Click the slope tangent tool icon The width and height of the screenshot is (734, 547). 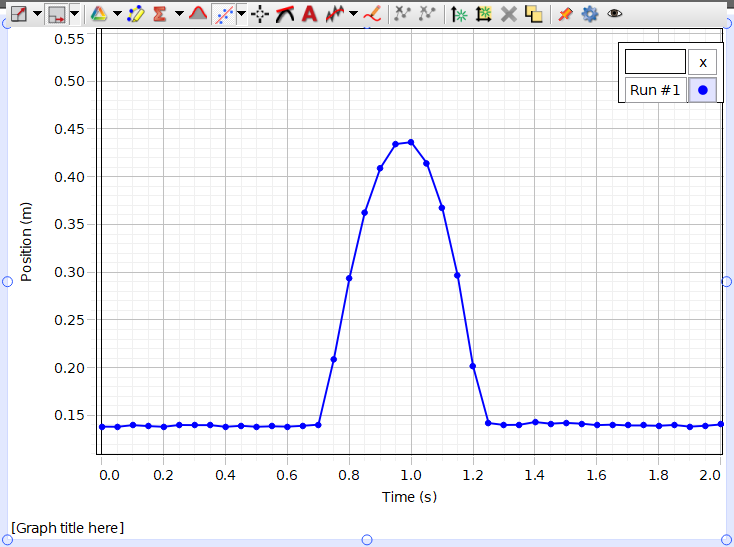pyautogui.click(x=285, y=14)
